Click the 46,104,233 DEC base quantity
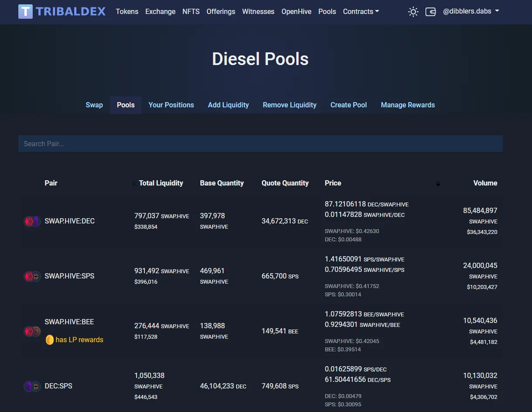The width and height of the screenshot is (532, 412). click(x=223, y=386)
